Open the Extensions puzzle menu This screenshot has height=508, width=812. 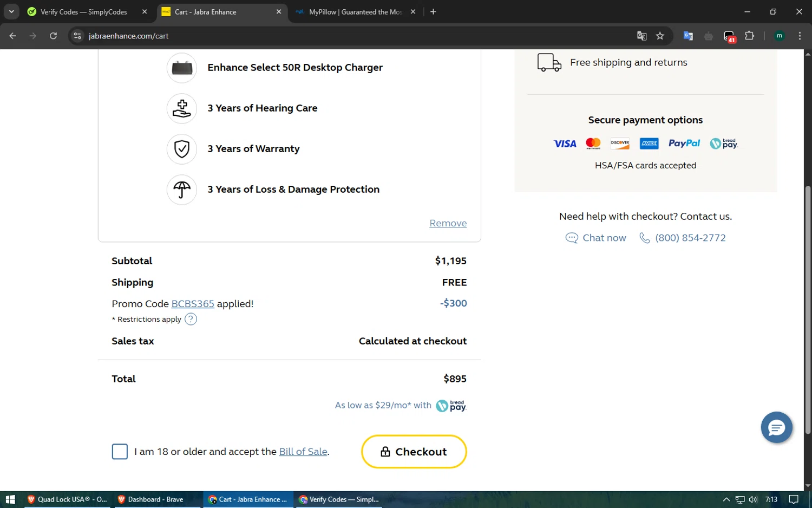(x=749, y=36)
